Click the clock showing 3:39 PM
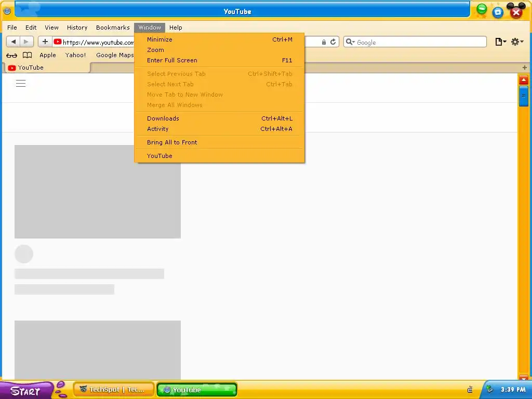 point(513,390)
